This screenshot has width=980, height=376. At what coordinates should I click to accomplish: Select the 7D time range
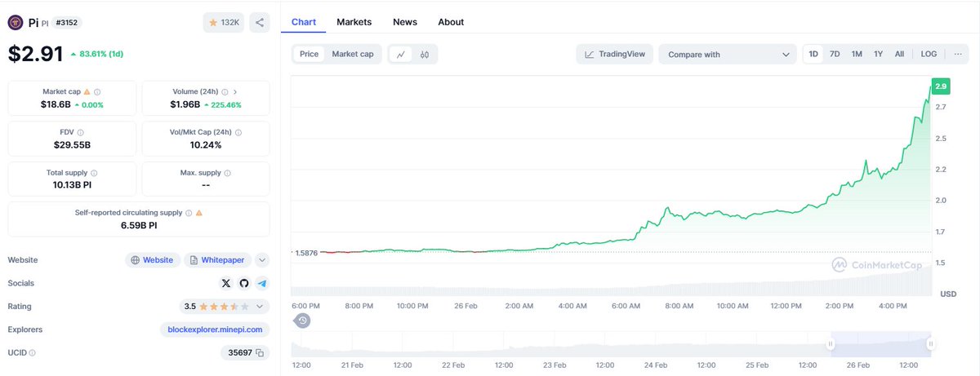point(835,54)
